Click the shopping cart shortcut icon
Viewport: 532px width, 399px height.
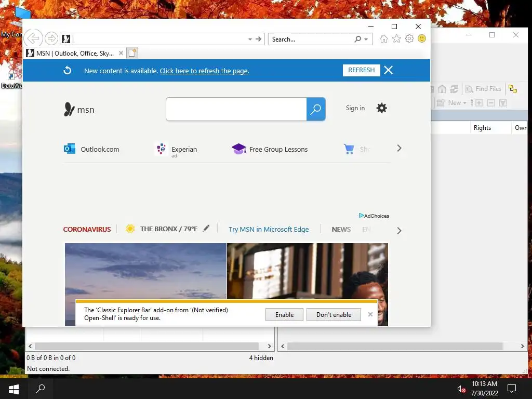tap(349, 149)
